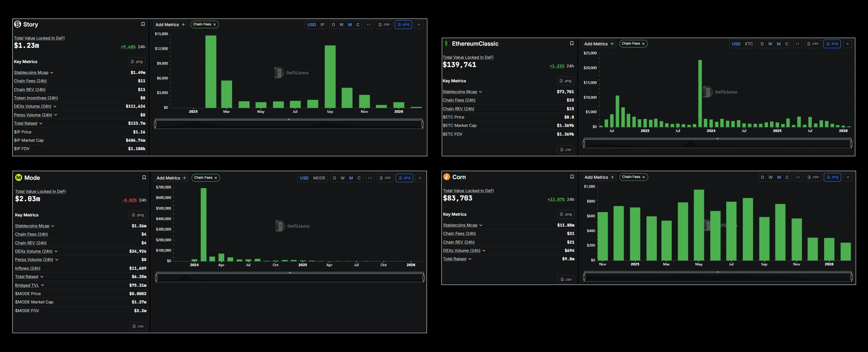Download Mode Key Metrics as .png
Viewport: 868px width, 352px height.
138,215
